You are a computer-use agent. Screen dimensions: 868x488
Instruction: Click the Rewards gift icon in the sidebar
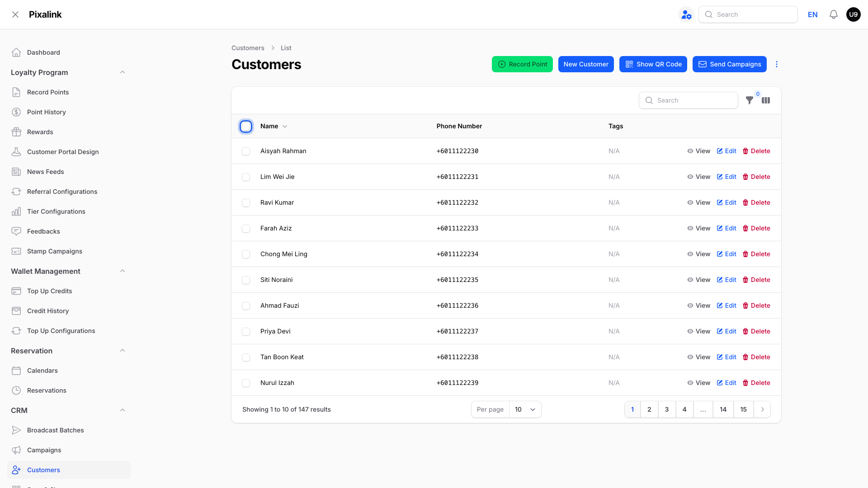click(x=16, y=132)
